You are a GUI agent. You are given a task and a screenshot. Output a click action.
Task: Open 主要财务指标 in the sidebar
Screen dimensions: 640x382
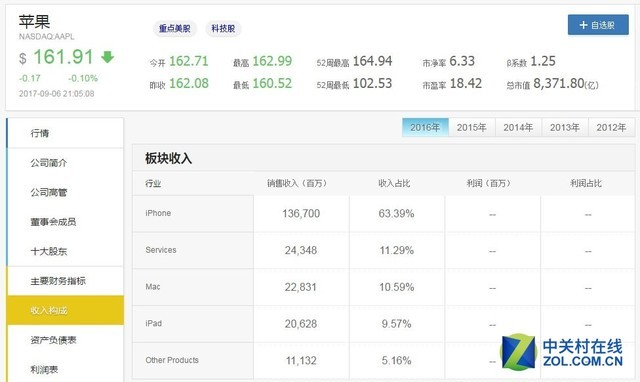click(65, 281)
